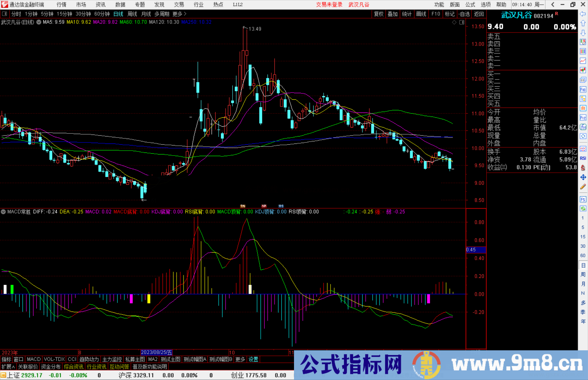Select the 2023/08/25 date label on timeline
Screen dimensions: 588x380
pyautogui.click(x=157, y=352)
